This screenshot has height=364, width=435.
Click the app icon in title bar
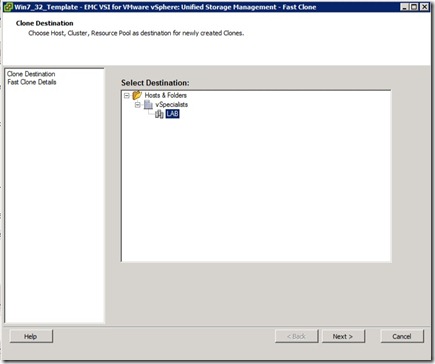pos(8,7)
